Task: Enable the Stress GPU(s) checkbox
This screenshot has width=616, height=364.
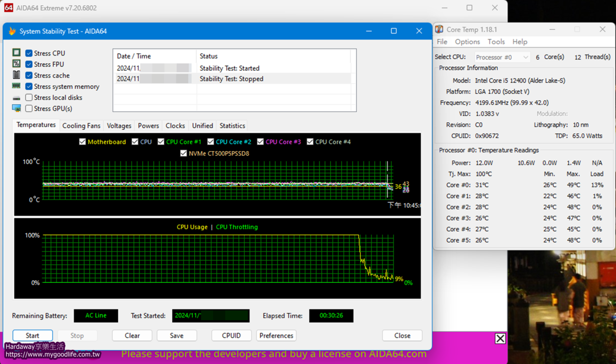Action: click(29, 108)
